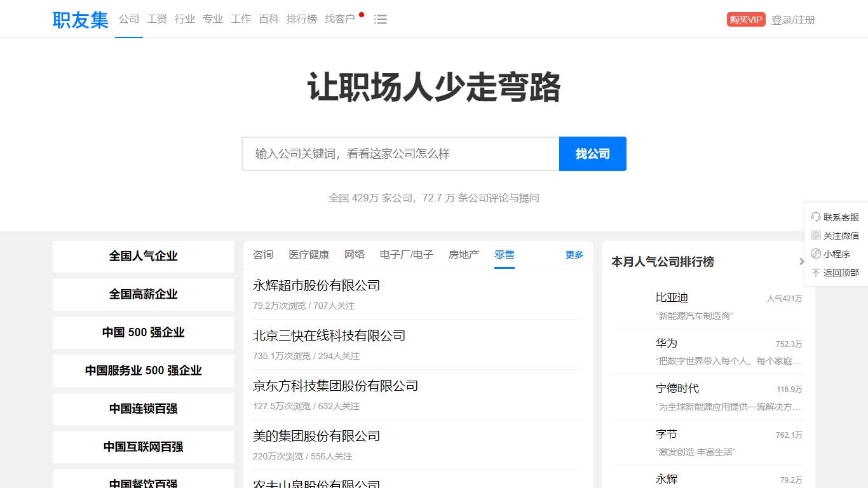
Task: Expand the 更多 category list
Action: pyautogui.click(x=573, y=255)
